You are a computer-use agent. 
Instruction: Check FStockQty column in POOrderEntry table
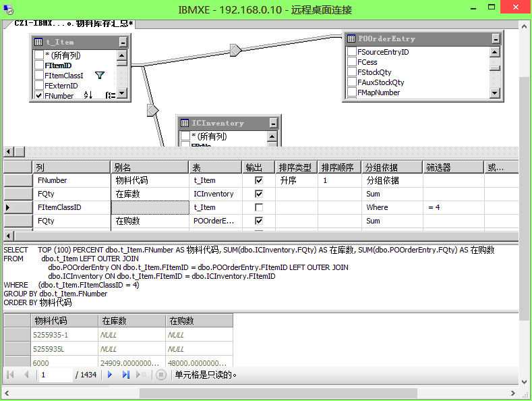[x=352, y=72]
